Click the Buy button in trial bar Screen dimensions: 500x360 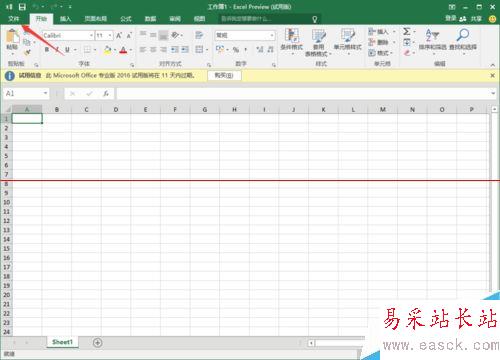pyautogui.click(x=224, y=75)
